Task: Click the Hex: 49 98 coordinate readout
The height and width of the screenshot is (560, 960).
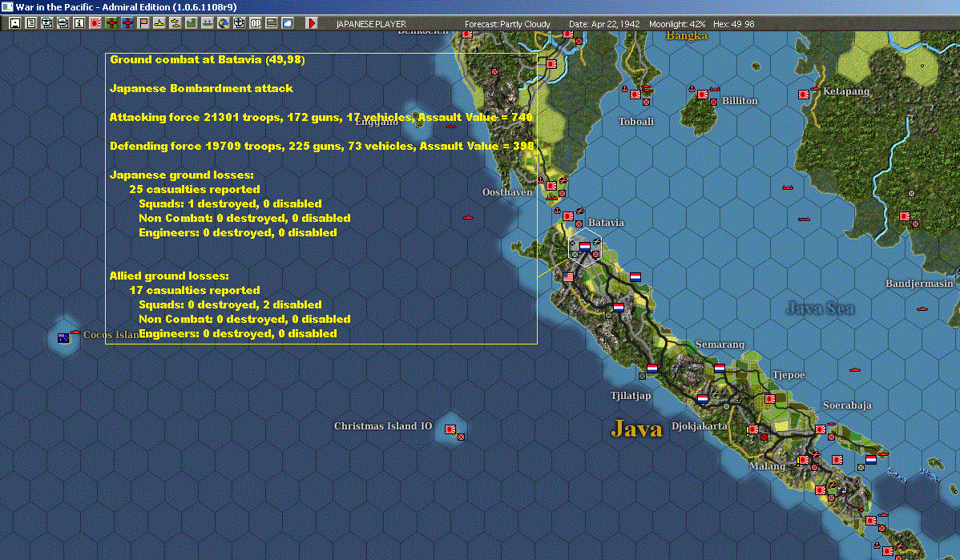Action: (x=733, y=24)
